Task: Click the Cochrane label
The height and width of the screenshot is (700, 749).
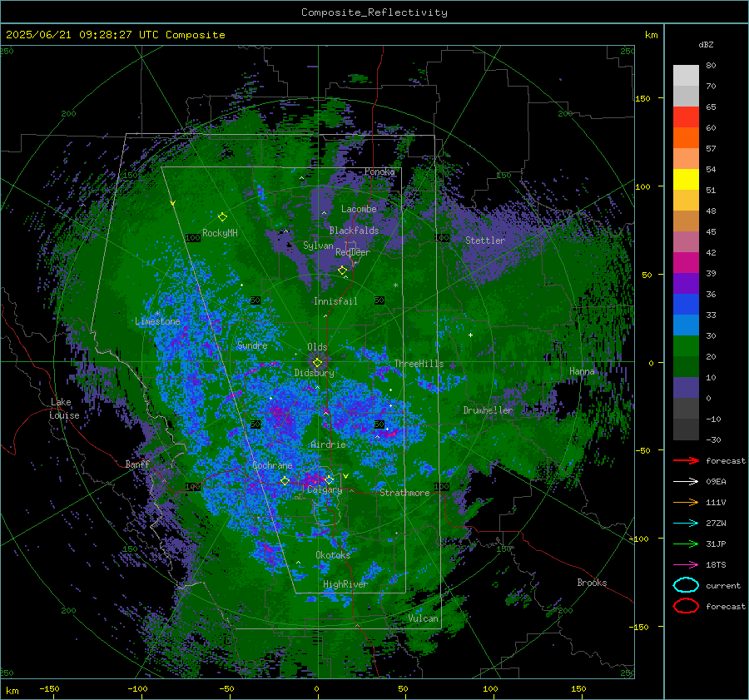Action: (272, 465)
